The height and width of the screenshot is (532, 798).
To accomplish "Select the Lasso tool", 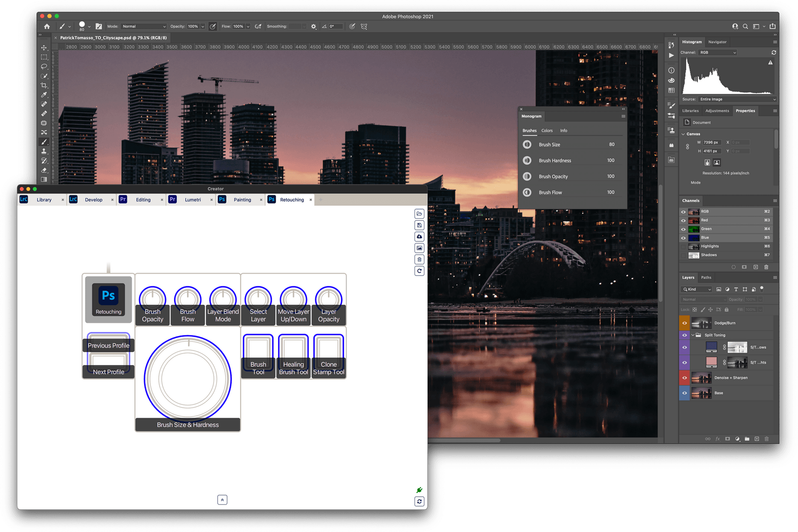I will tap(44, 66).
